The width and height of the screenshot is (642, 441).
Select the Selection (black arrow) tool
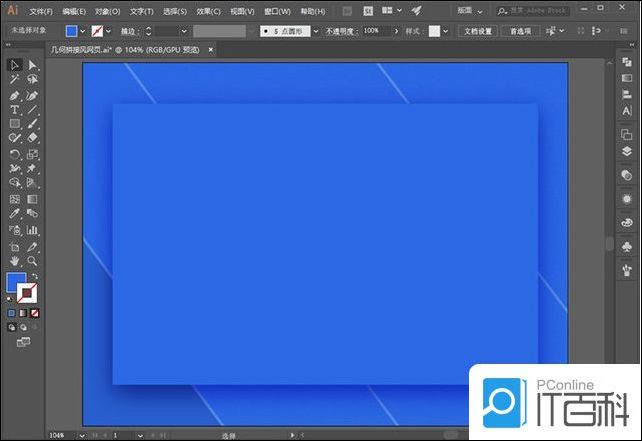(x=15, y=65)
